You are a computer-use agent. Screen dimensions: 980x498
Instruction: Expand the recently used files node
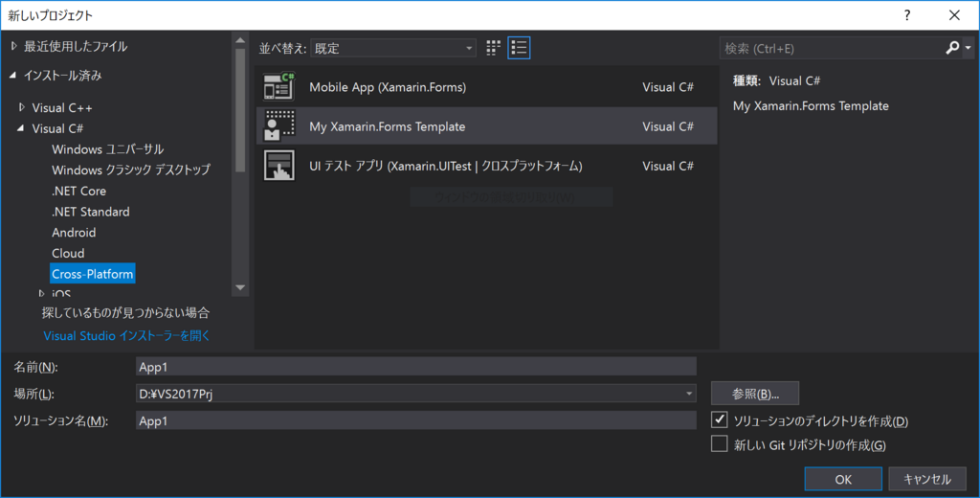(x=13, y=46)
